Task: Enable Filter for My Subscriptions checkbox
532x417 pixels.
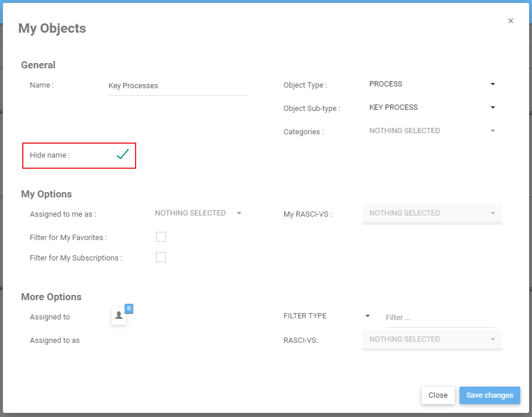Action: [161, 258]
